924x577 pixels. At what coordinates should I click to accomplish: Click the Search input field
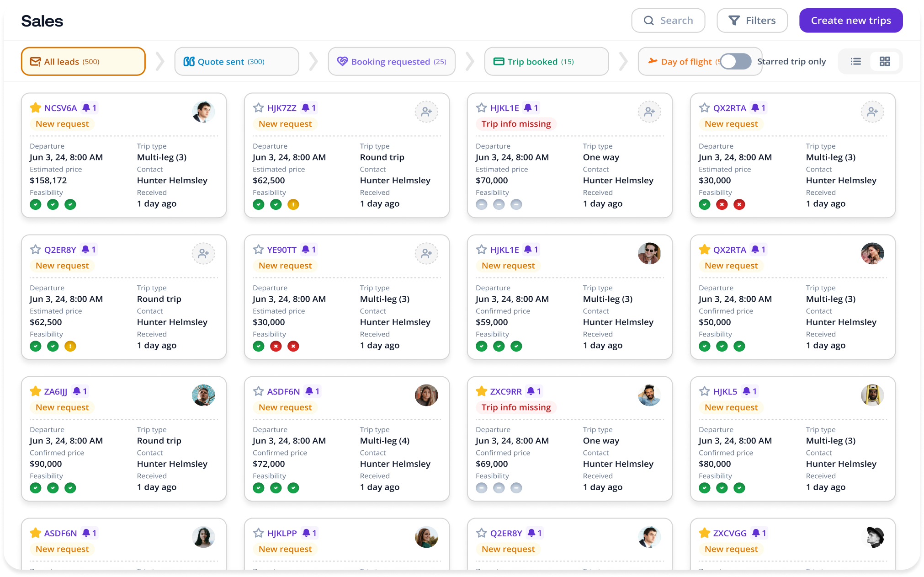point(668,21)
